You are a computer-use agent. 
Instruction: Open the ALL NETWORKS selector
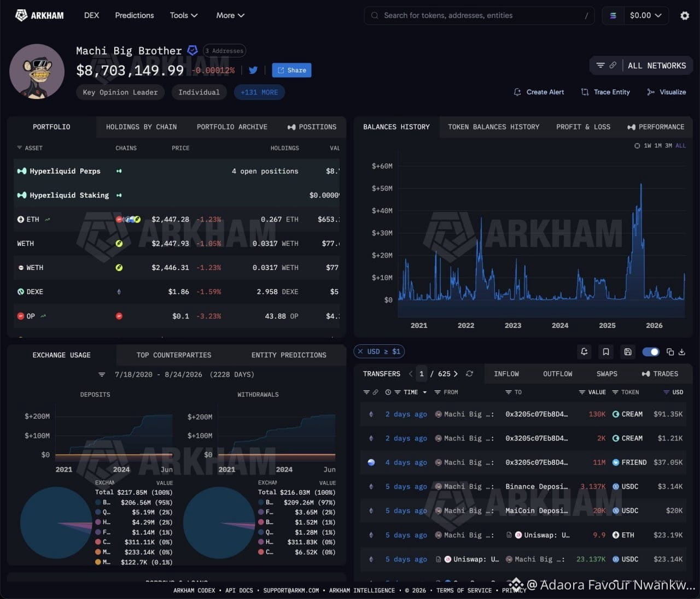[x=657, y=66]
